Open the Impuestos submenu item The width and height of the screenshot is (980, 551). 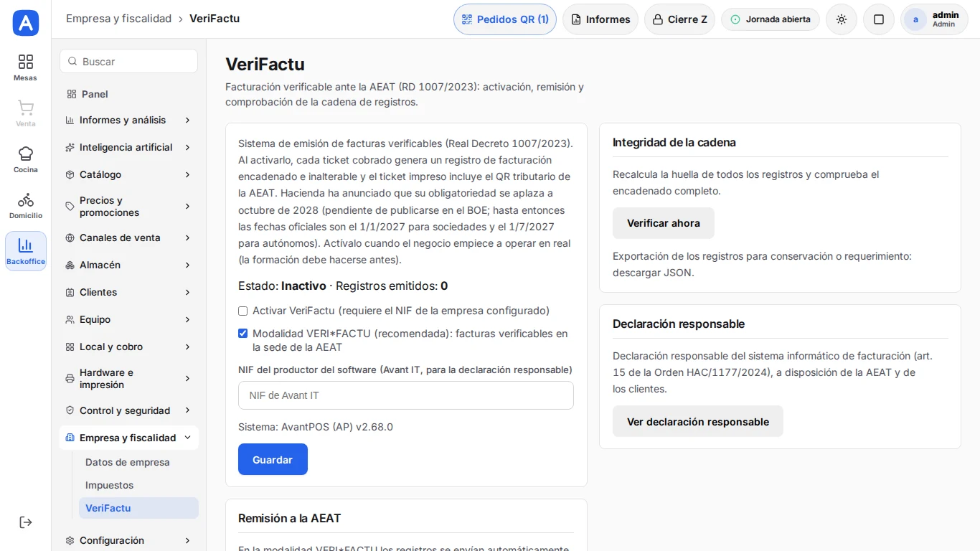pos(138,486)
